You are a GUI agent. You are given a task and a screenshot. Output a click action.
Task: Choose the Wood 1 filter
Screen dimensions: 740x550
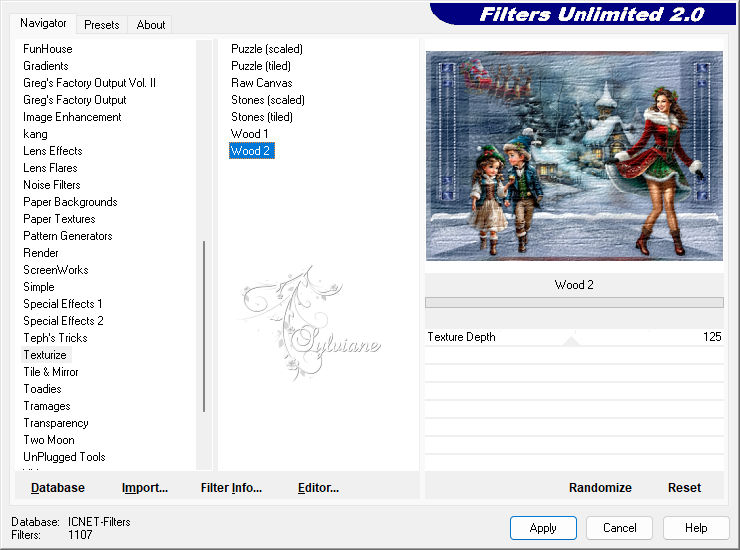coord(249,134)
